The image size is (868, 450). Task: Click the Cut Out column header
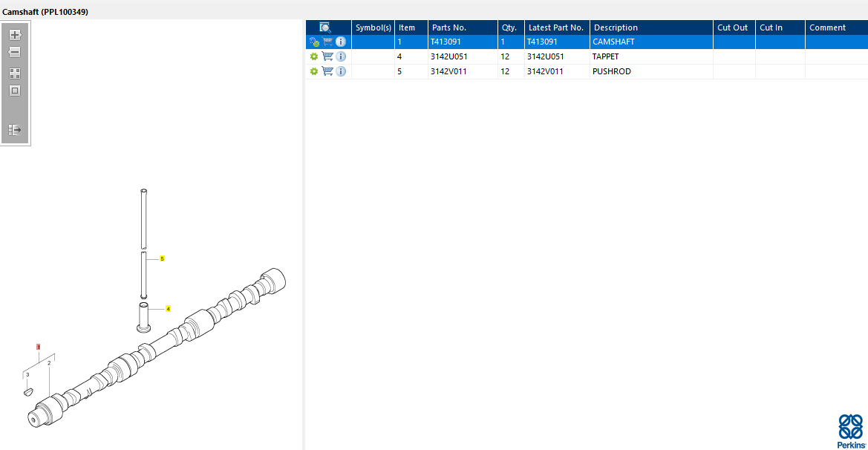(734, 27)
